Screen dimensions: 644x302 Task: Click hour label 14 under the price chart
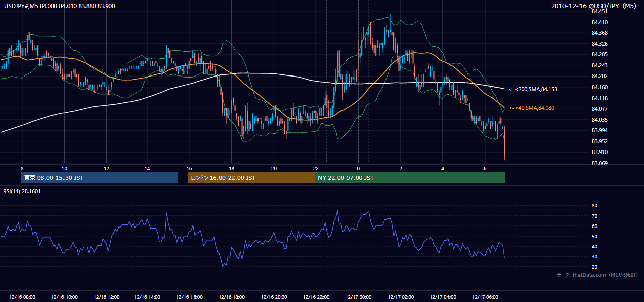coord(148,168)
